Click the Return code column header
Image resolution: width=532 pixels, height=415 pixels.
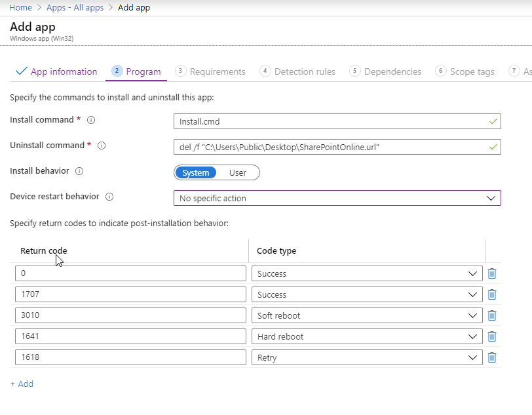point(44,250)
